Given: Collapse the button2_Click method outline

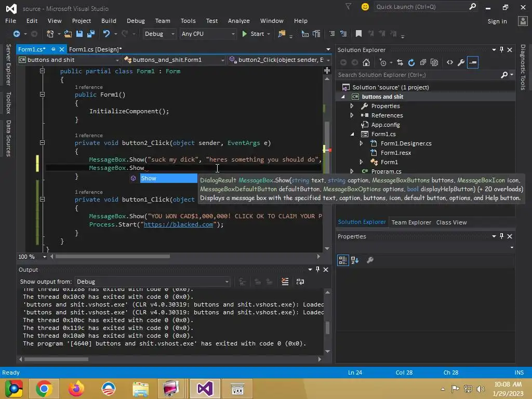Looking at the screenshot, I should pyautogui.click(x=43, y=143).
